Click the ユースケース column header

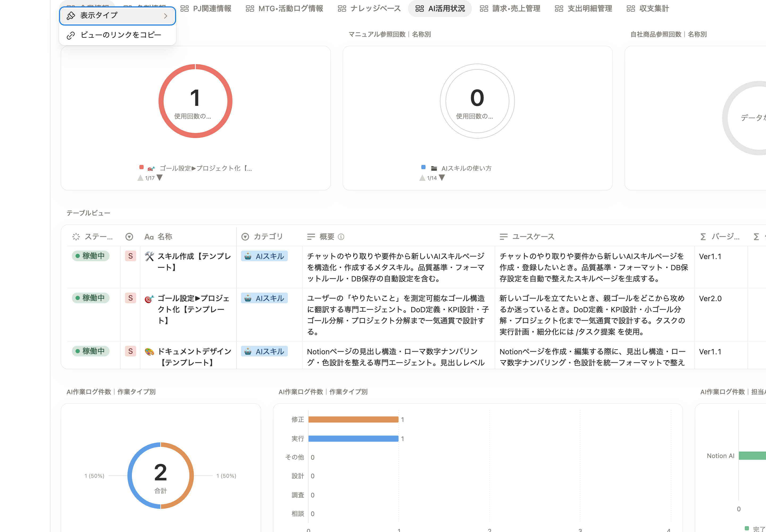click(594, 237)
